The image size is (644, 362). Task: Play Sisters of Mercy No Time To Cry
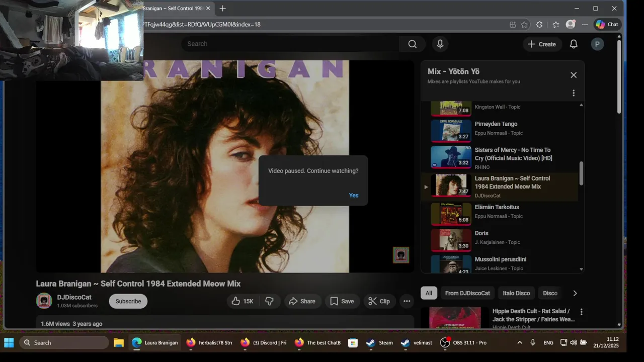[501, 157]
